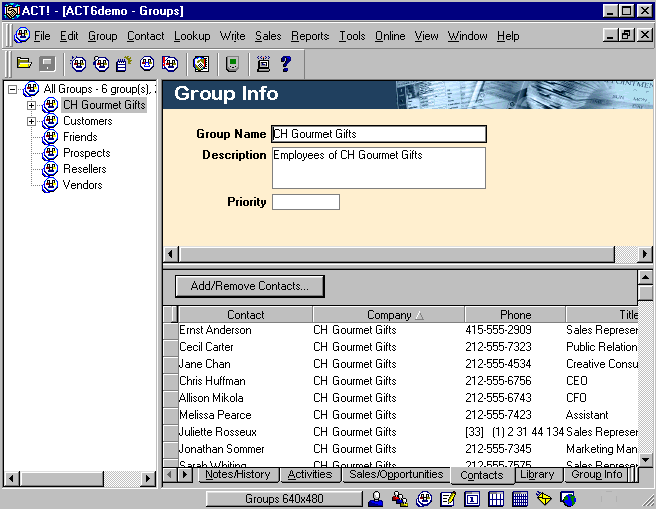Switch to the Group Info tab
Screen dimensions: 656x509
point(597,474)
